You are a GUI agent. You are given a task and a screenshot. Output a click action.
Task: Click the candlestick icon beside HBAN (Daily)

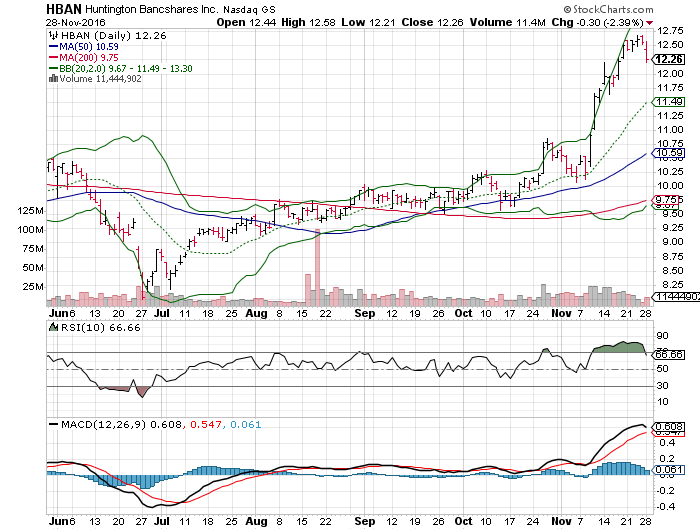[x=53, y=35]
